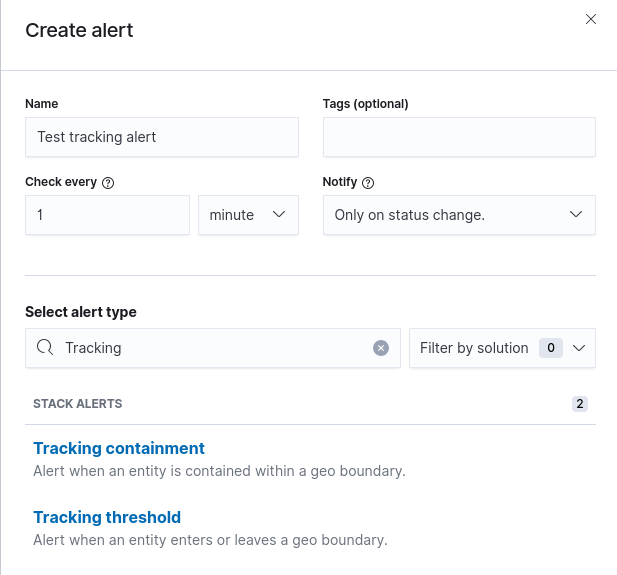The width and height of the screenshot is (617, 575).
Task: Click the Filter by solution count badge
Action: [550, 348]
